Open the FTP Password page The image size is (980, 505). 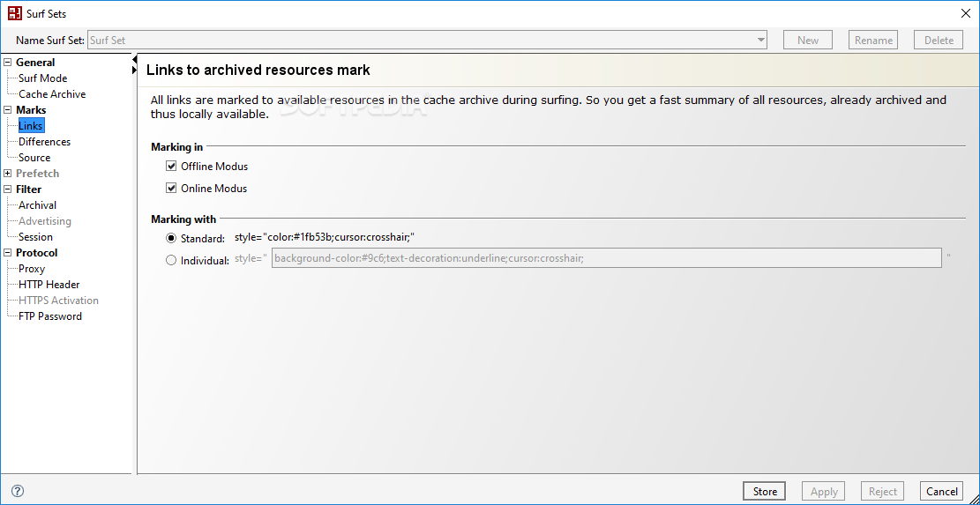pyautogui.click(x=50, y=316)
